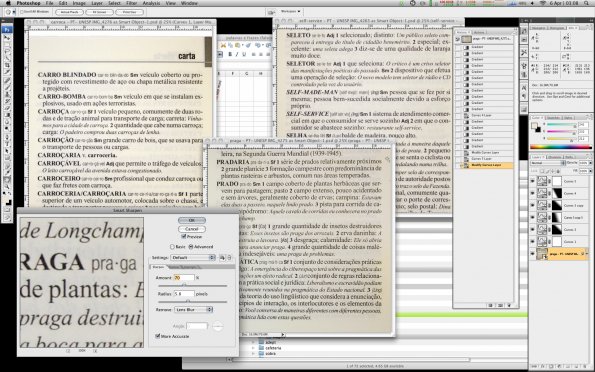Select the Basic radio button
This screenshot has height=372, width=595.
[172, 247]
